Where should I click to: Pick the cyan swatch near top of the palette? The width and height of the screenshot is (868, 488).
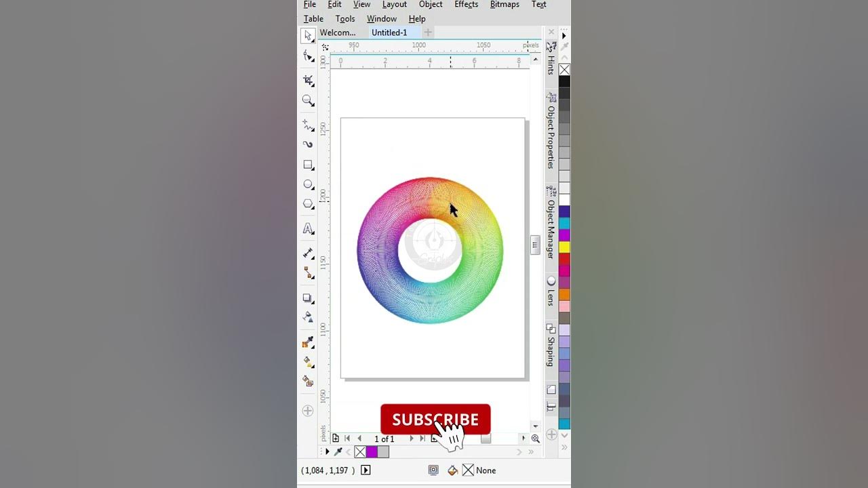564,224
